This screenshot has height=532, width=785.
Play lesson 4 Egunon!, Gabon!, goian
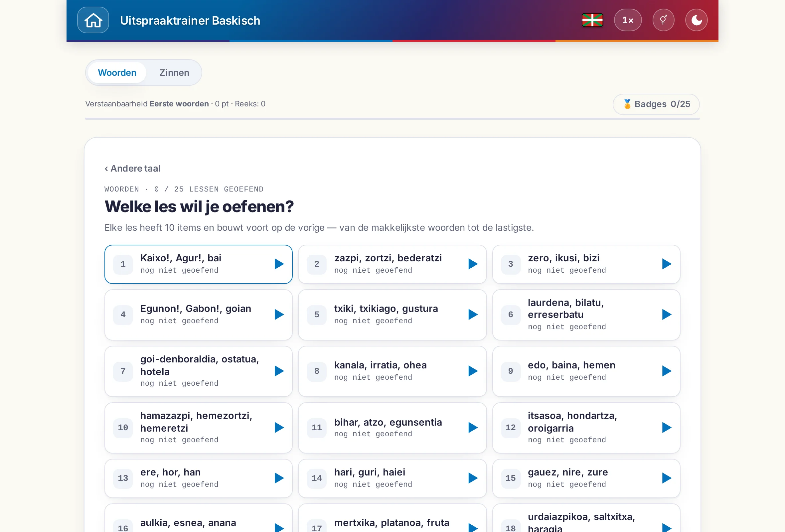coord(279,315)
